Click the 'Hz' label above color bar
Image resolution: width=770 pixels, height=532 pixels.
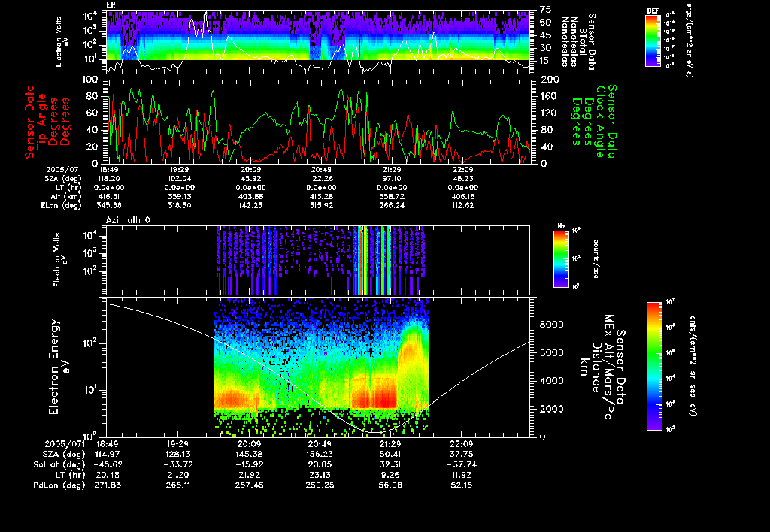561,226
